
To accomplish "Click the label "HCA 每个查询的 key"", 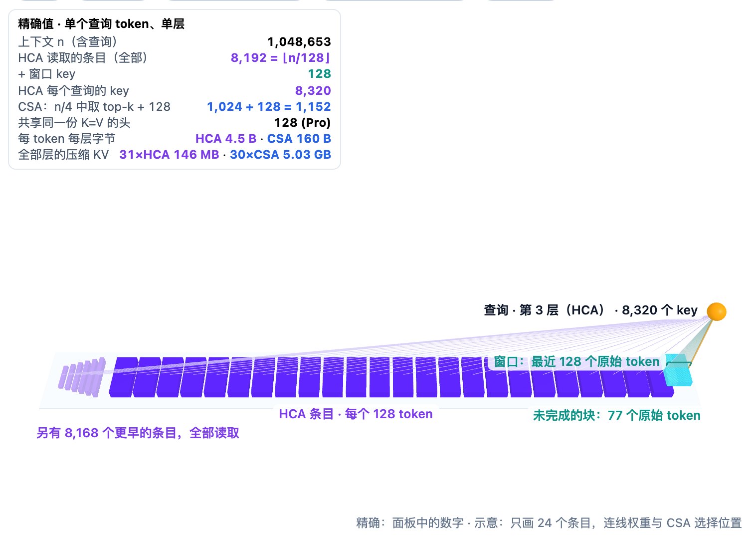I will [74, 90].
